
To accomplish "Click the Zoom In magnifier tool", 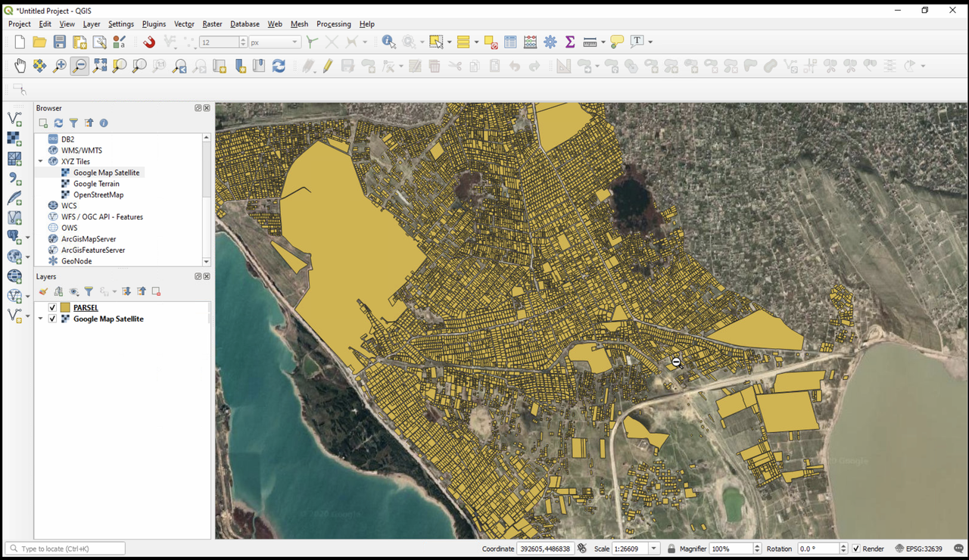I will pyautogui.click(x=60, y=67).
